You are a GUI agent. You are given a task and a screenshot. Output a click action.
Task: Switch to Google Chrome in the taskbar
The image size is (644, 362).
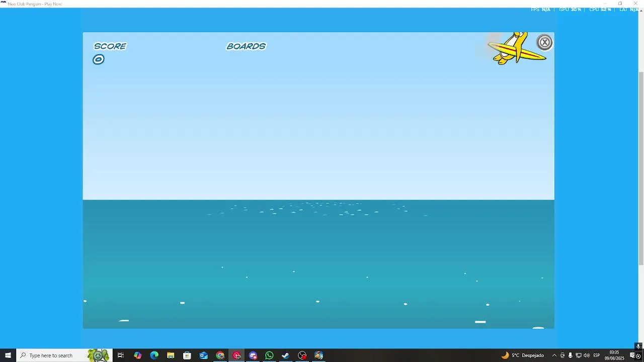tap(220, 355)
